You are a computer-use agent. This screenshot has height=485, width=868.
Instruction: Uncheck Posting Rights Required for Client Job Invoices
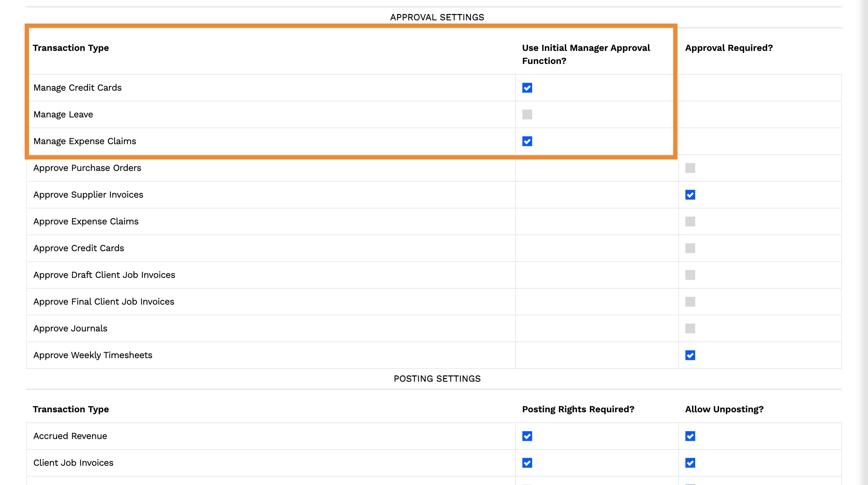pos(527,463)
